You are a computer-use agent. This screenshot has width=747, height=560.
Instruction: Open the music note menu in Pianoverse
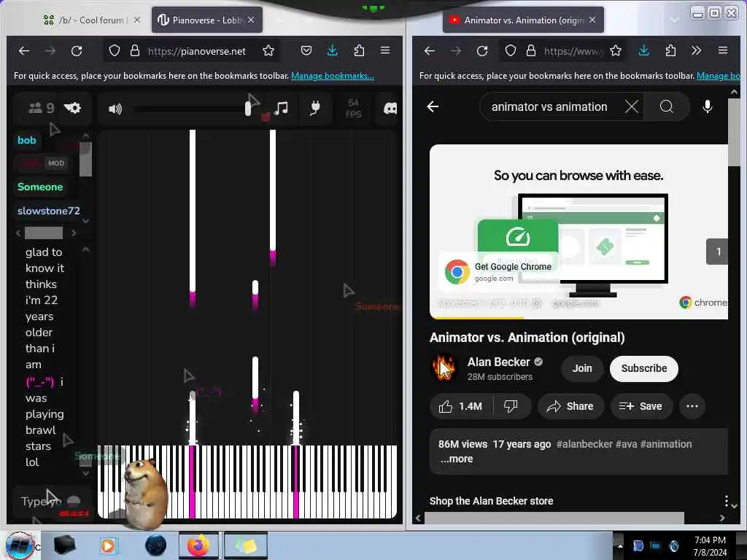pyautogui.click(x=281, y=108)
